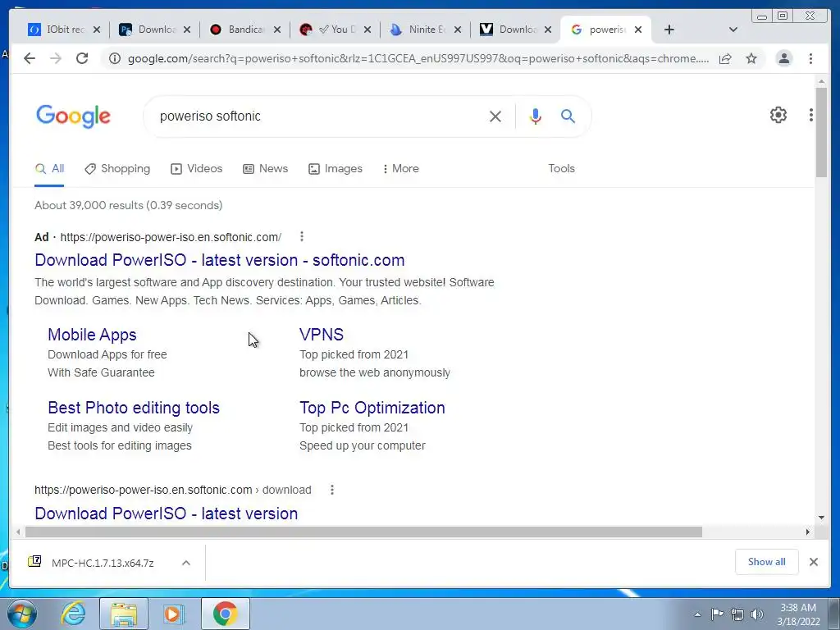Click the Chrome taskbar icon
Screen dimensions: 840x630
tap(225, 614)
